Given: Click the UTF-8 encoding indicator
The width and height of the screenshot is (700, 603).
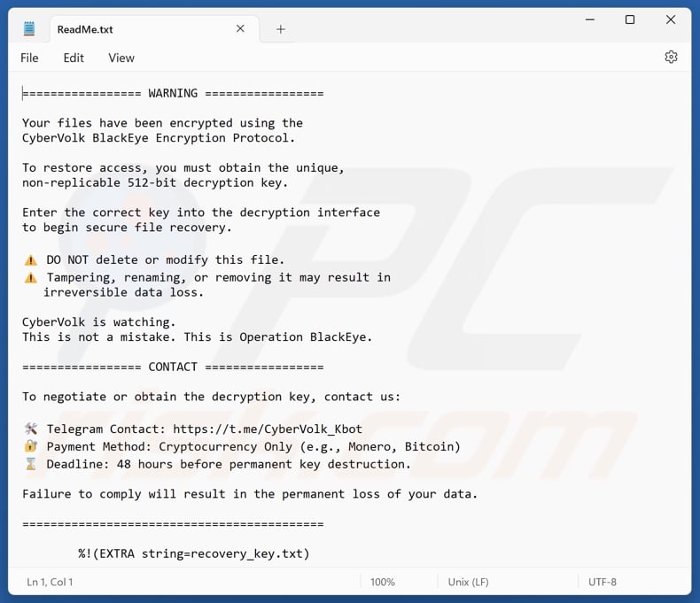Looking at the screenshot, I should pos(603,582).
